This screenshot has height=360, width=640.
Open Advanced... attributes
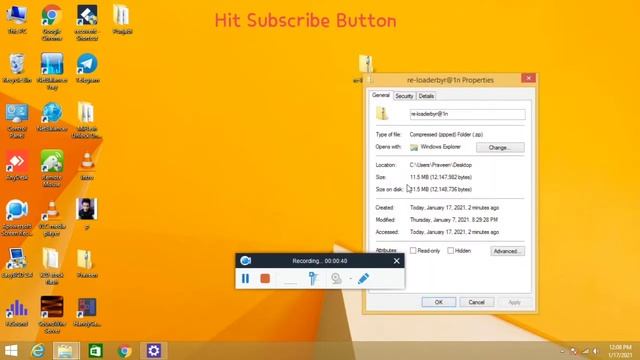(x=507, y=251)
